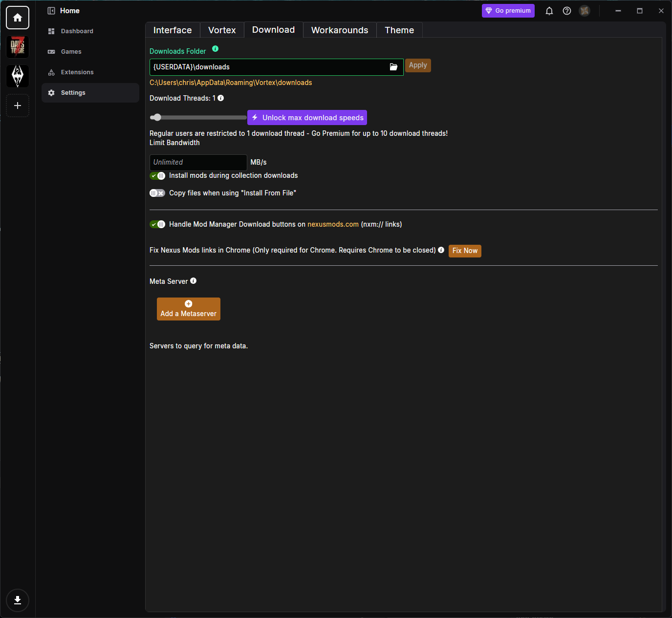Open the 7 Days to Die game icon
672x618 pixels.
(18, 47)
